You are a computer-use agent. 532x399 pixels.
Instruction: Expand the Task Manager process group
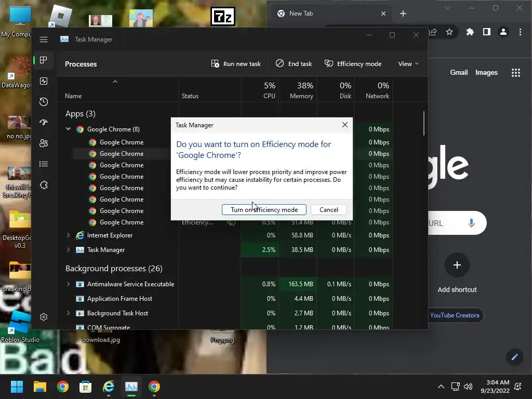[68, 250]
